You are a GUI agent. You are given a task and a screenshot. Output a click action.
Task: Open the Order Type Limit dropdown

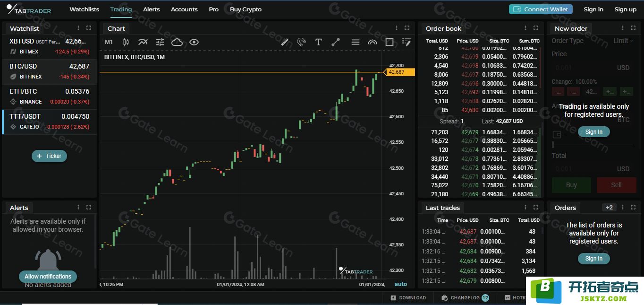coord(623,41)
